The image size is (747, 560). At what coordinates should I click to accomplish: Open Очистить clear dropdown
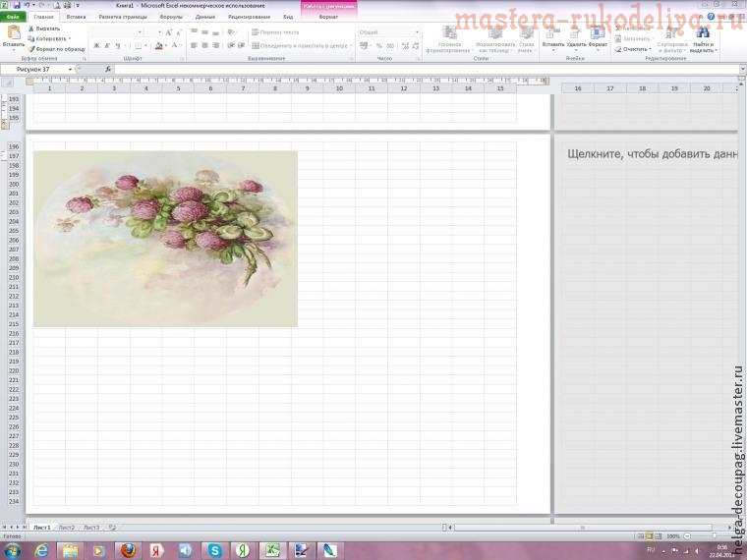633,49
